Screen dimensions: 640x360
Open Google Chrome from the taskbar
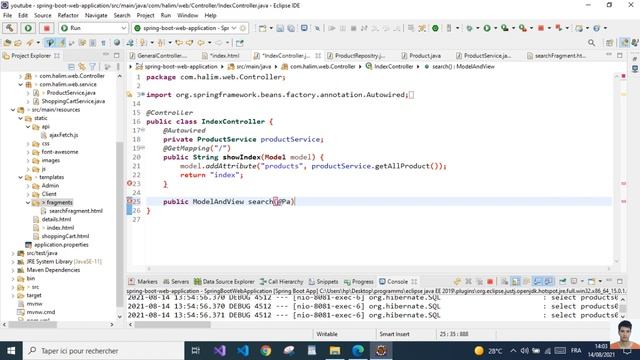pos(266,351)
